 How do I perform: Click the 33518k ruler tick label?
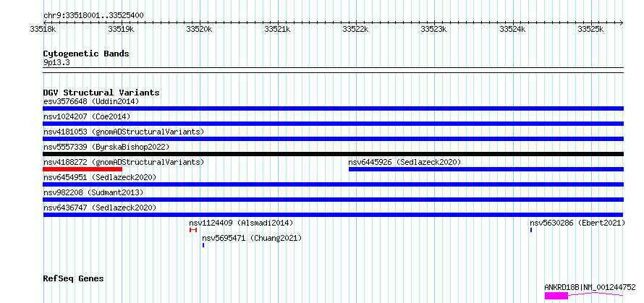(43, 29)
